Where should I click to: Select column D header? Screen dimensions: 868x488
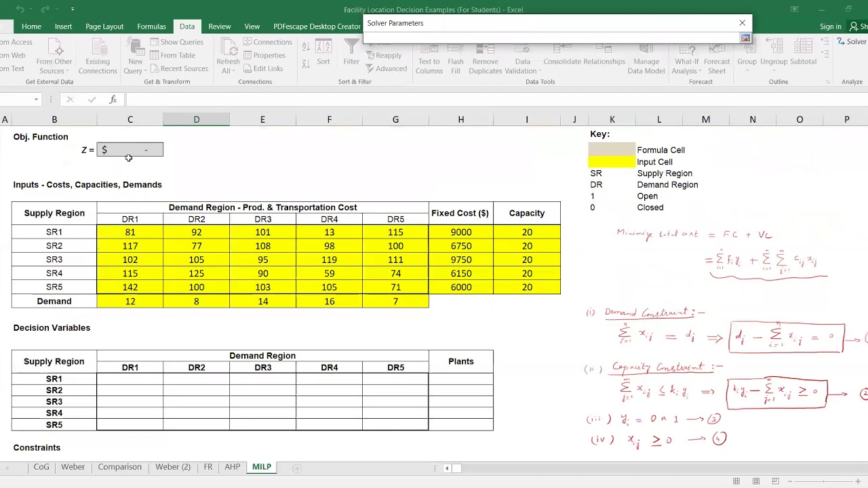pos(197,119)
